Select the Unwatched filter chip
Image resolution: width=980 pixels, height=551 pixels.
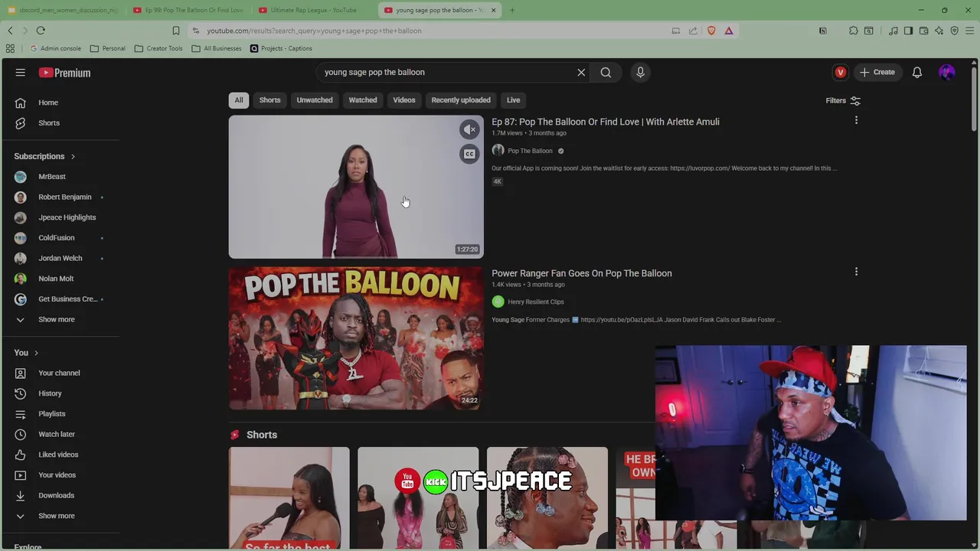point(315,100)
